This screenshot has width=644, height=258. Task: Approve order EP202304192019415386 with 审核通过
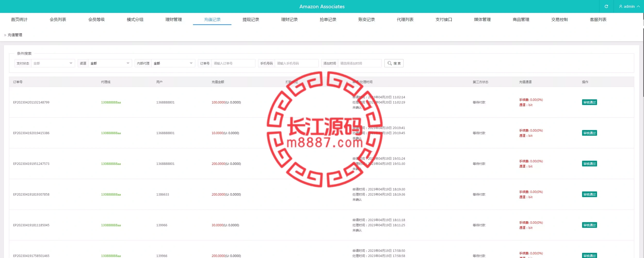tap(590, 133)
